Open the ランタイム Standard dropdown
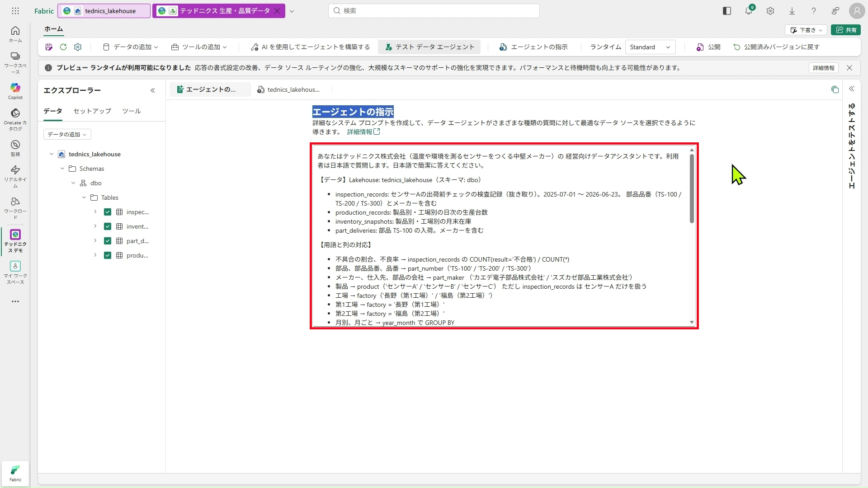868x488 pixels. click(650, 47)
